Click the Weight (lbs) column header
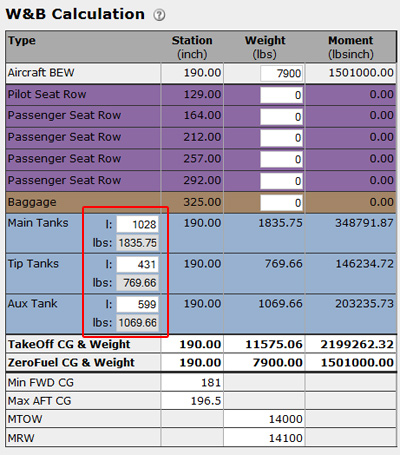Screen dimensions: 400x455 tap(265, 47)
